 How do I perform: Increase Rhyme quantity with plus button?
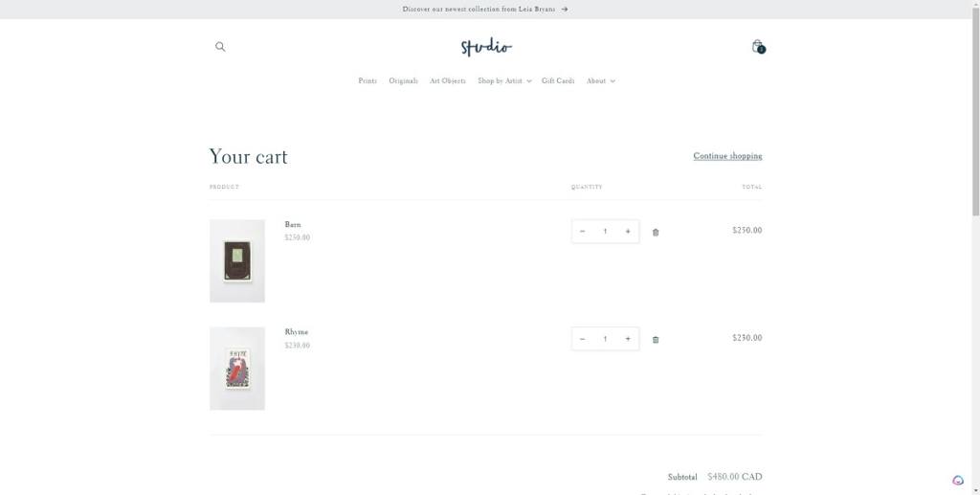tap(628, 339)
